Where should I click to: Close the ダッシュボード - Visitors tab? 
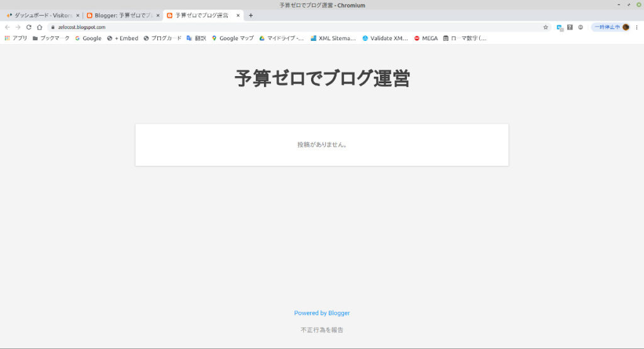click(77, 16)
